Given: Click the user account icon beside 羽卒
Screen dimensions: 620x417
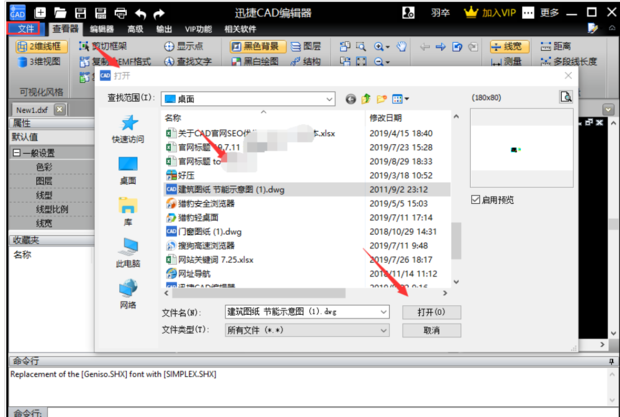Looking at the screenshot, I should tap(408, 13).
